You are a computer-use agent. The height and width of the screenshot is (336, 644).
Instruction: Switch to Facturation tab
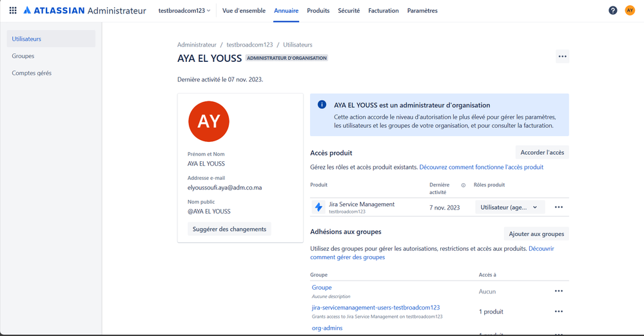pos(383,11)
